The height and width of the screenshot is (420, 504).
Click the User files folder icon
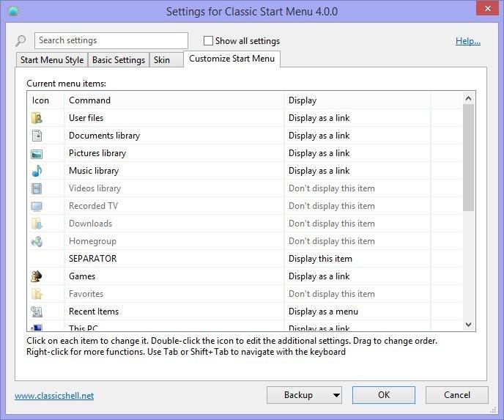point(37,118)
